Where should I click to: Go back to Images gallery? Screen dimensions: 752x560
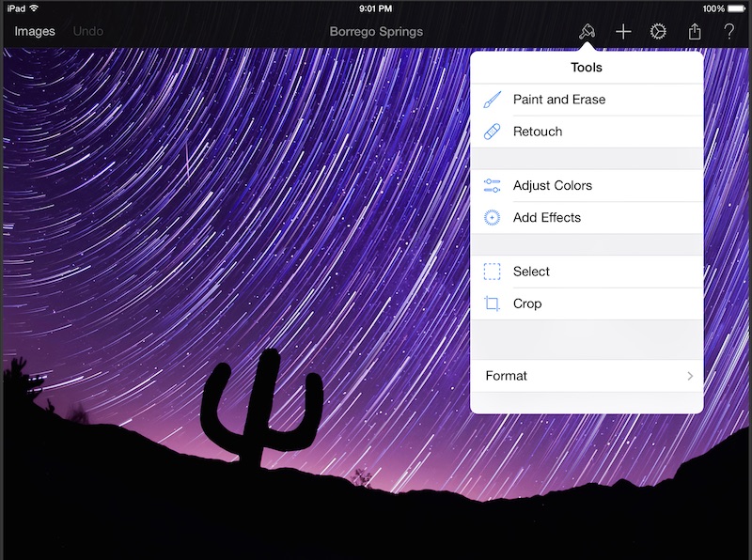(35, 31)
